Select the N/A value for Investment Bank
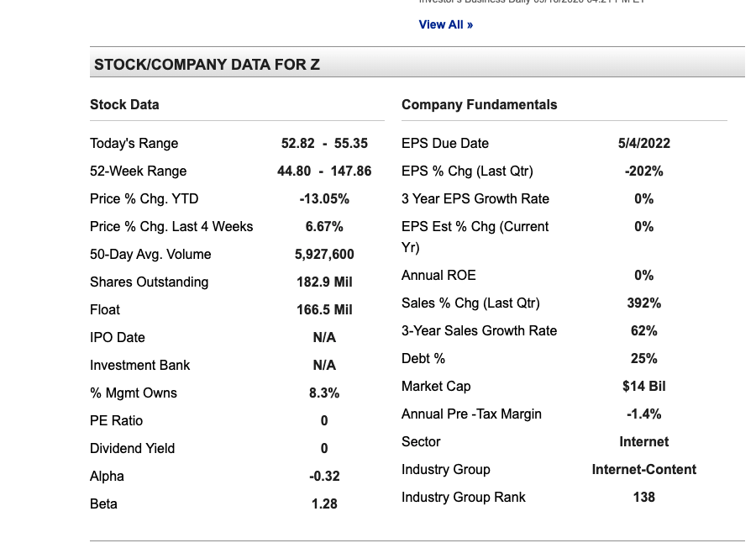This screenshot has height=543, width=756. [x=324, y=366]
